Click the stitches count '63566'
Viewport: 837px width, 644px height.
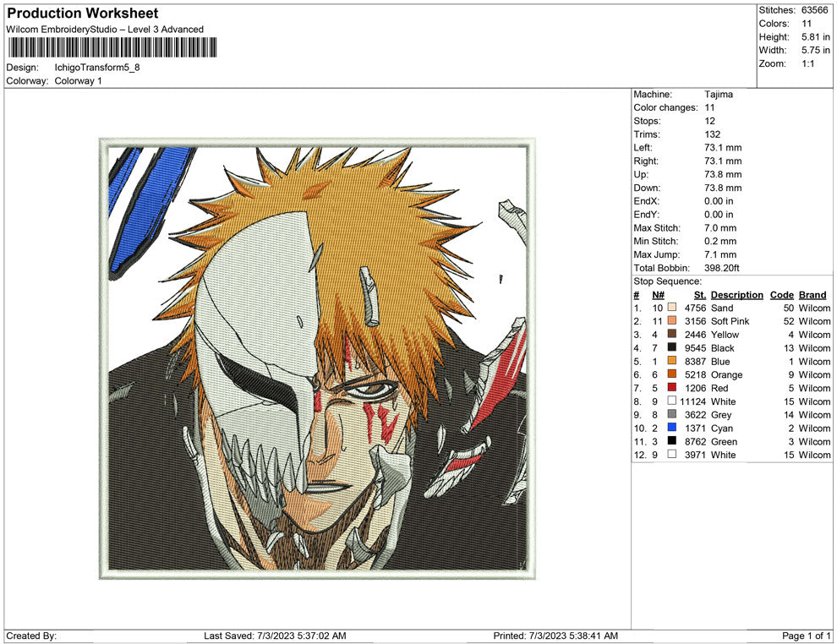click(814, 10)
